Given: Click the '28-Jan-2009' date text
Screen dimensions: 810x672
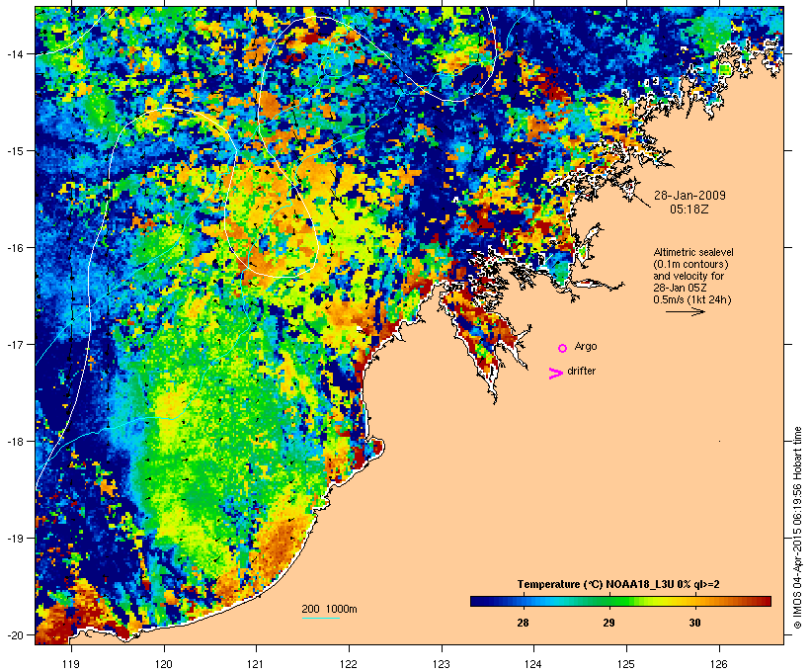Looking at the screenshot, I should [x=689, y=196].
